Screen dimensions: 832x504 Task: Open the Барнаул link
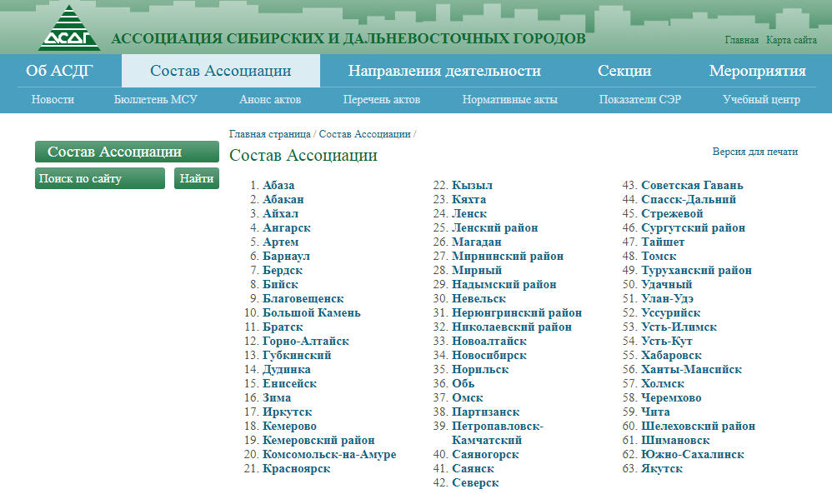point(286,256)
